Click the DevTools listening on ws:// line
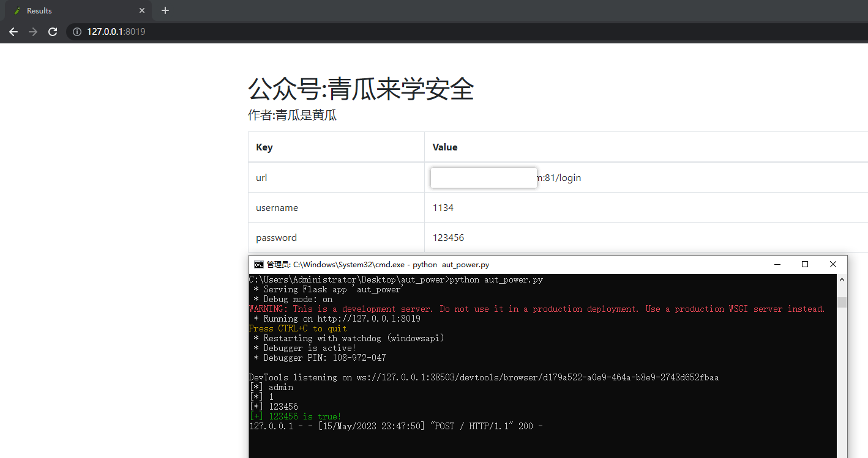The image size is (868, 458). (x=484, y=377)
